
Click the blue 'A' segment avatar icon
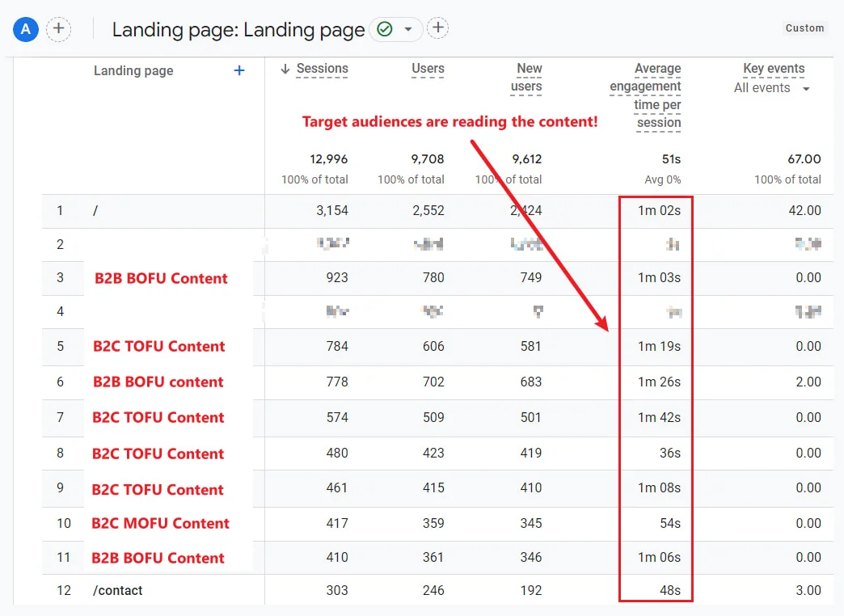pos(26,30)
